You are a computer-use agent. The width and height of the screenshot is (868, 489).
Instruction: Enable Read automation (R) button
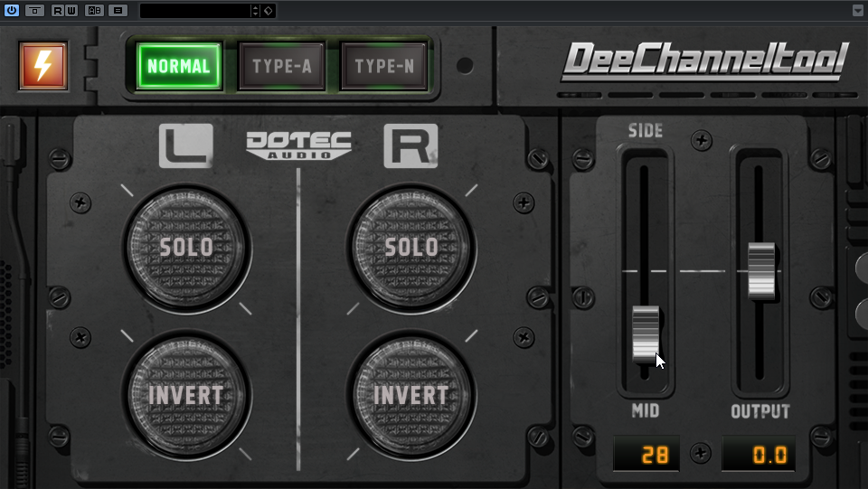click(58, 11)
